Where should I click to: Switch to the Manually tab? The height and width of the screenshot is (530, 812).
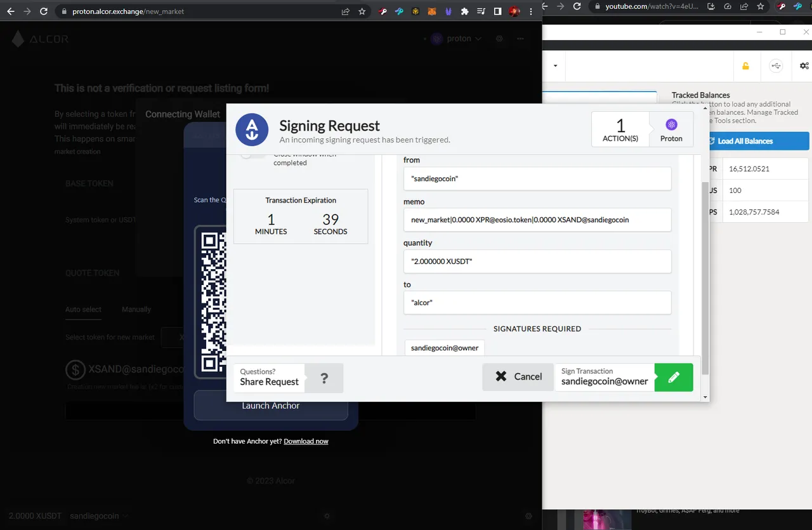tap(136, 309)
